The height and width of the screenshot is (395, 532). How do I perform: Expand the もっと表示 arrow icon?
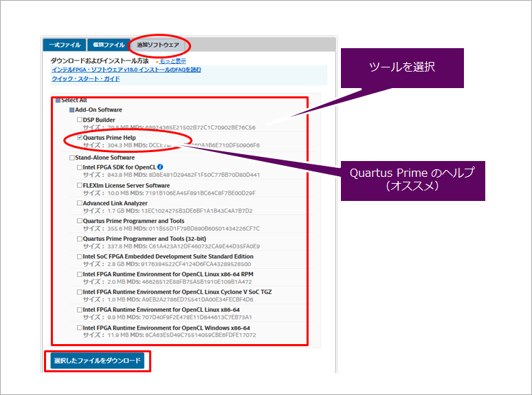click(x=157, y=62)
